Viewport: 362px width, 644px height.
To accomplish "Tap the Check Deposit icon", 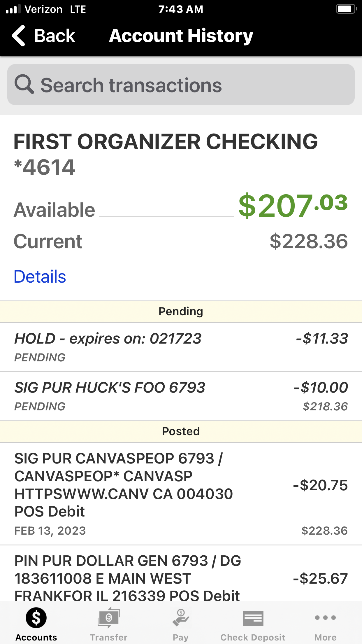I will tap(253, 618).
